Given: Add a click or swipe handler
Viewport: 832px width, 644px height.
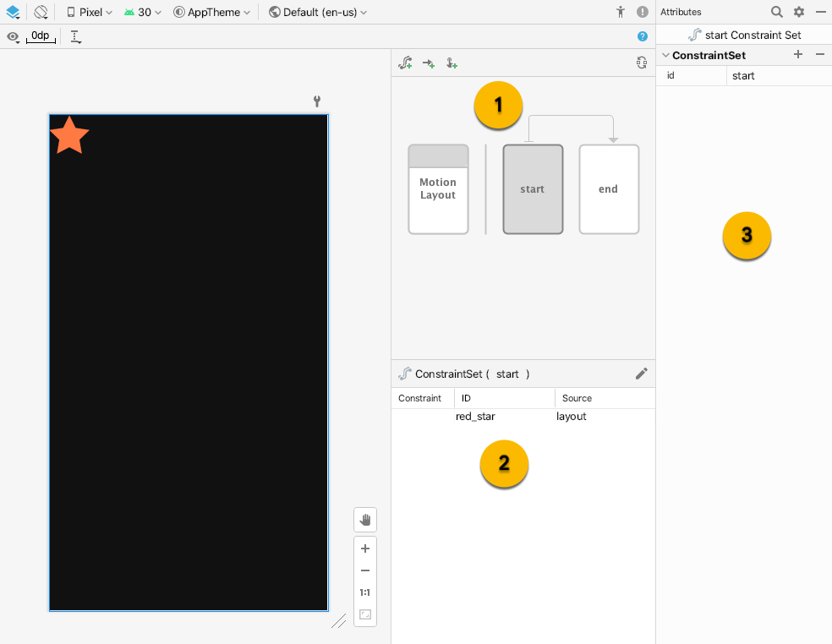Looking at the screenshot, I should pyautogui.click(x=451, y=62).
